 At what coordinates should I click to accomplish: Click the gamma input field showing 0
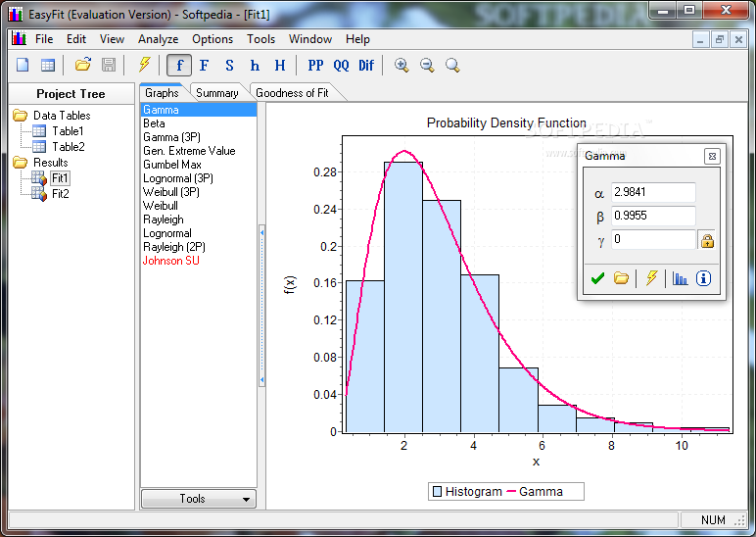point(653,239)
